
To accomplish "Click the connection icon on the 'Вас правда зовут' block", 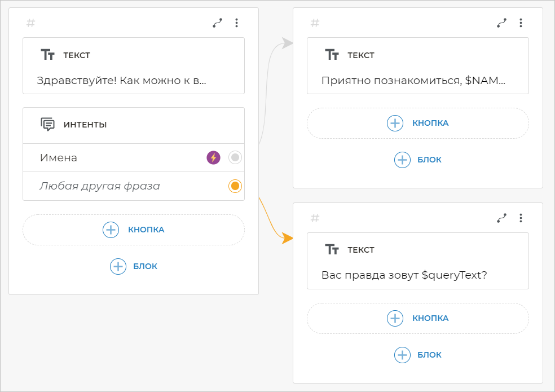I will click(x=501, y=218).
